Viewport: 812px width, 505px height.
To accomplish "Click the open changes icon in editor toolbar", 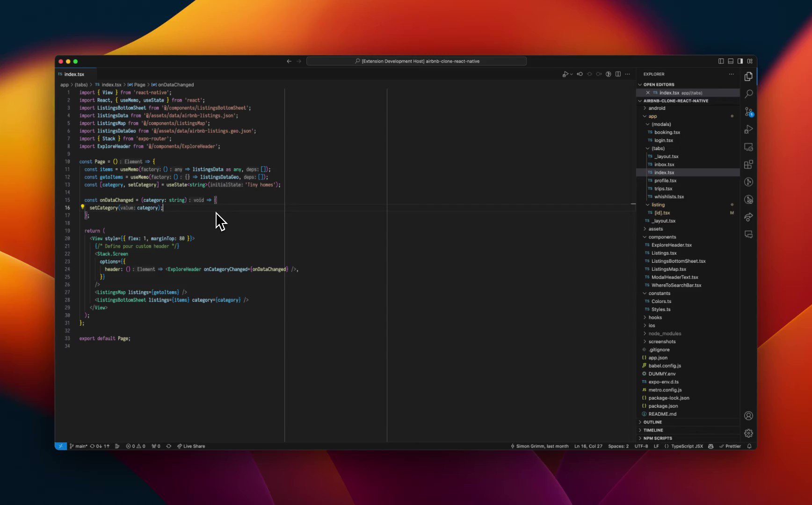I will coord(609,74).
